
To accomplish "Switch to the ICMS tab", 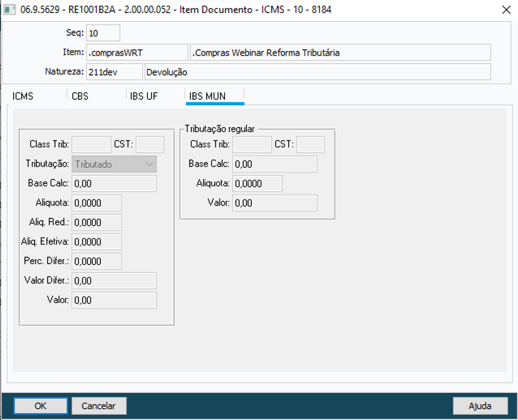I will point(23,96).
